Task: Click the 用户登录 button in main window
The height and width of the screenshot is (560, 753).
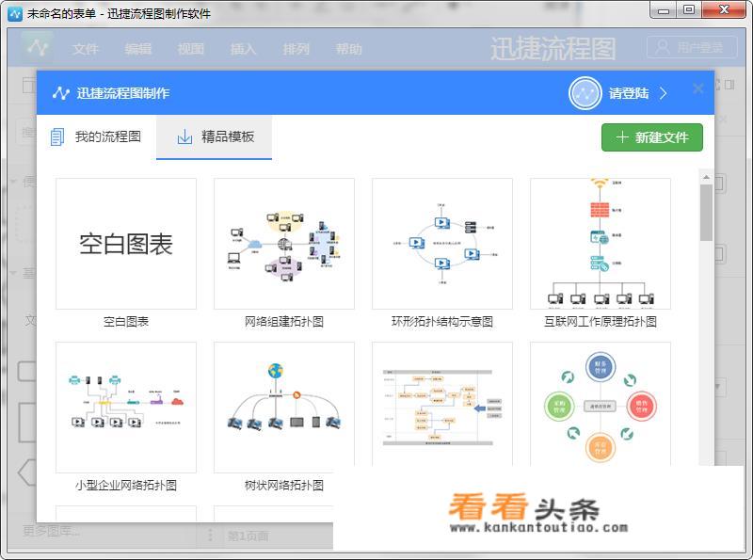Action: point(692,47)
